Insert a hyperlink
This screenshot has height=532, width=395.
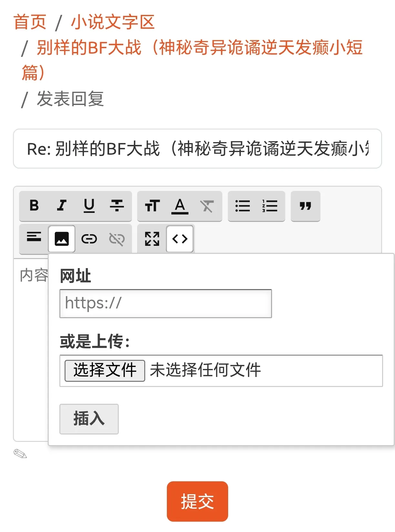click(x=89, y=239)
